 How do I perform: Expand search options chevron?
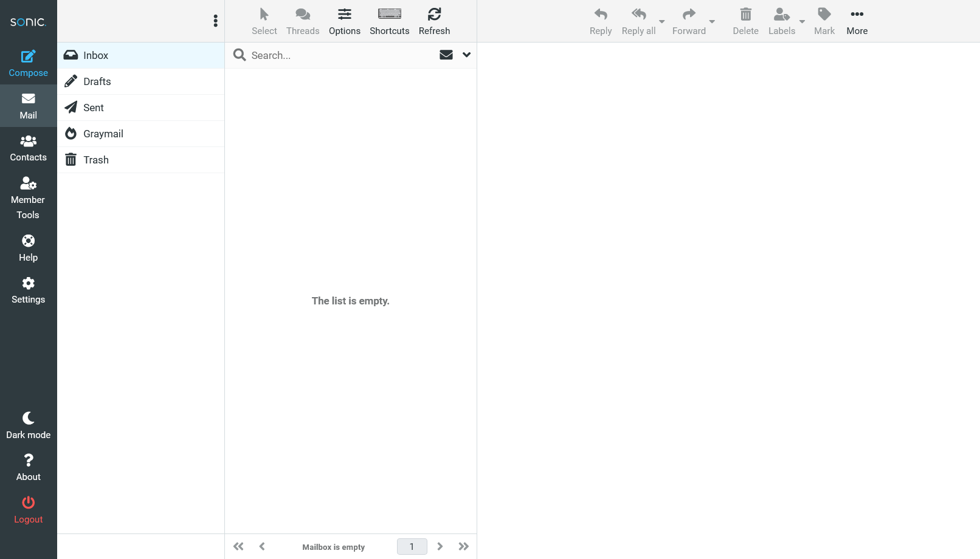click(466, 55)
